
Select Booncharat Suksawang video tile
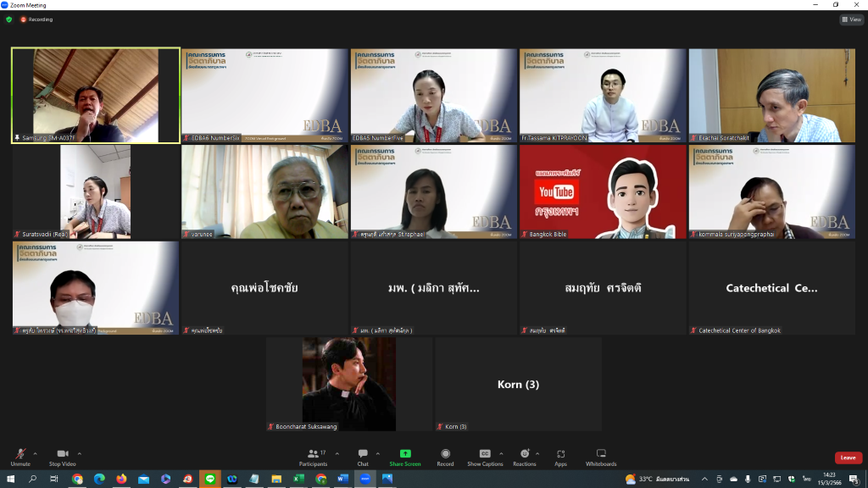pos(349,384)
